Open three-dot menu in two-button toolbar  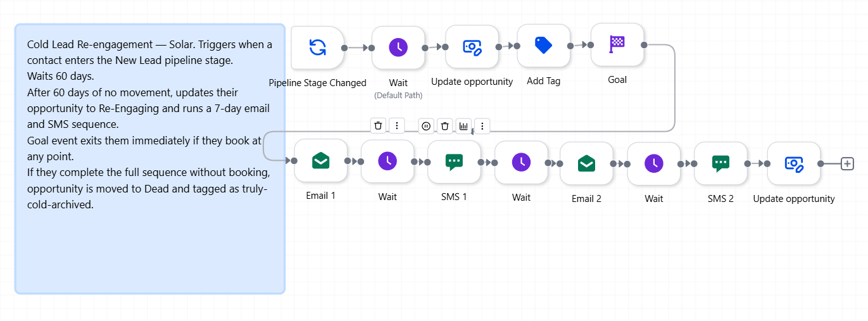click(x=397, y=125)
